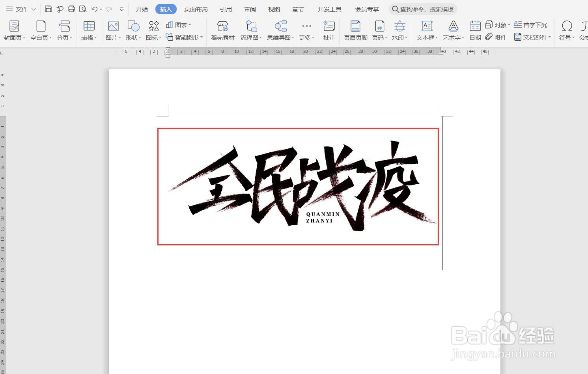Apply Drop Cap (首字下沉)
The image size is (588, 374).
click(x=530, y=25)
